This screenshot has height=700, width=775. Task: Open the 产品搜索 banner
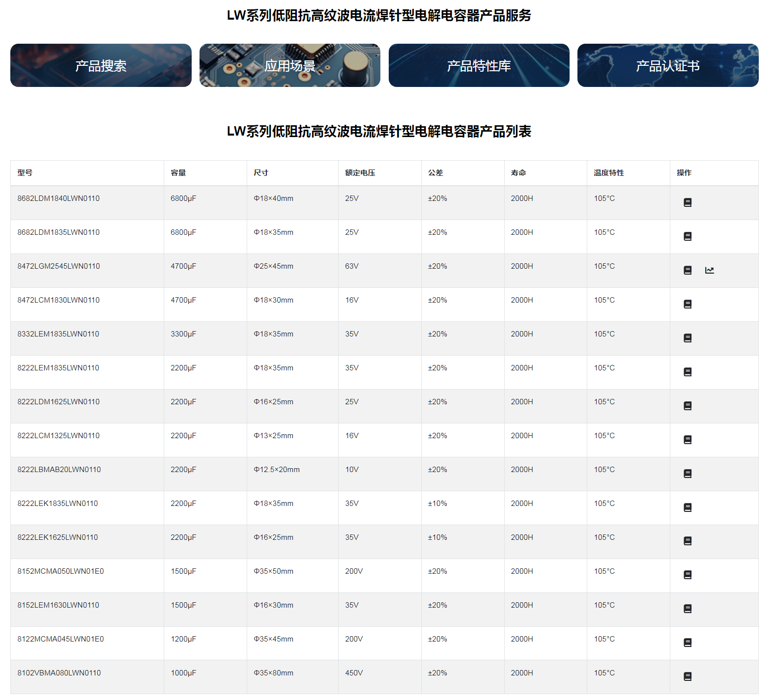(x=101, y=65)
